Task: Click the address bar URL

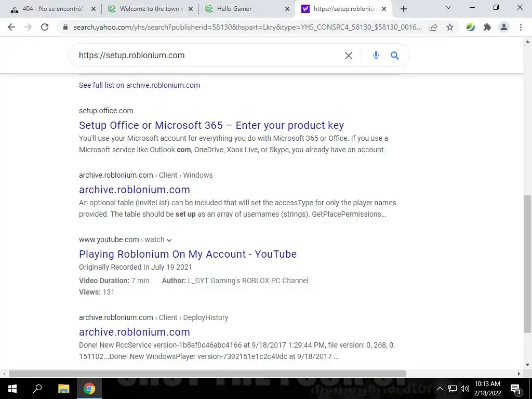Action: point(248,27)
